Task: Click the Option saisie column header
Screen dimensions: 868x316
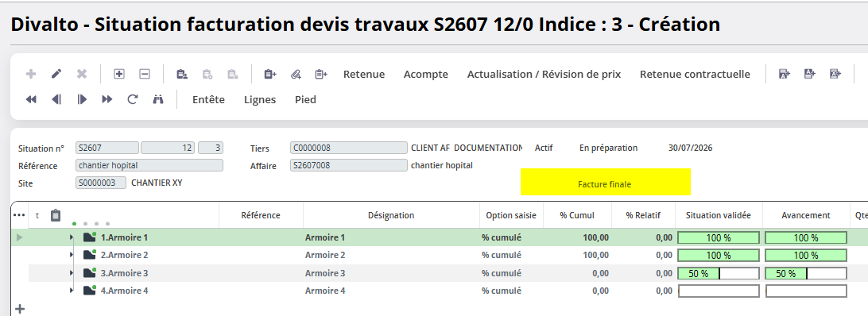Action: pyautogui.click(x=512, y=215)
